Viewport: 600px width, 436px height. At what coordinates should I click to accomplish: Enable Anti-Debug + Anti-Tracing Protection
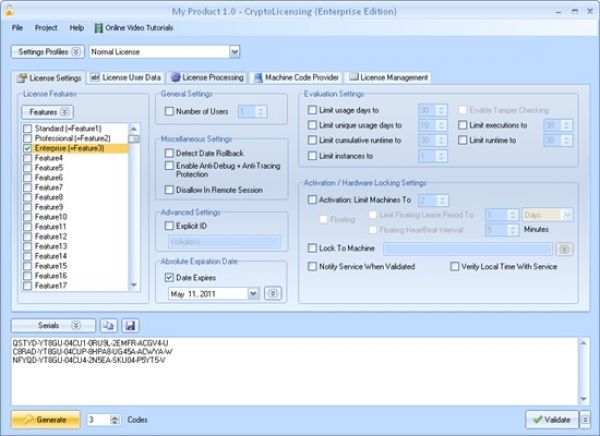(169, 165)
